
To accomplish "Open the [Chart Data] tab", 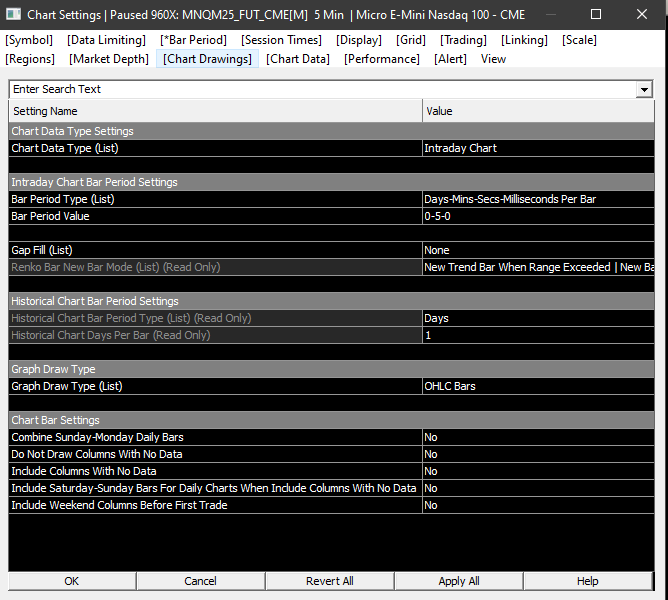I will pyautogui.click(x=298, y=59).
